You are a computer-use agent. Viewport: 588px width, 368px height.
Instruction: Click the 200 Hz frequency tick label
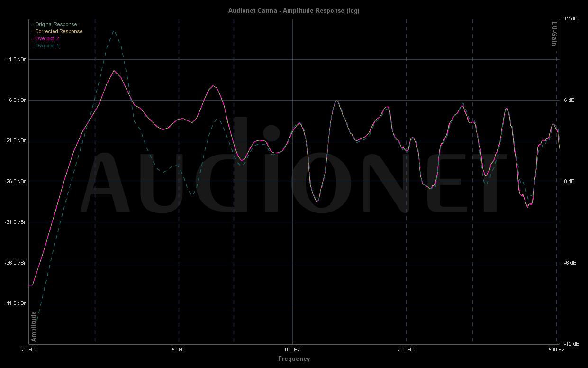coord(406,350)
